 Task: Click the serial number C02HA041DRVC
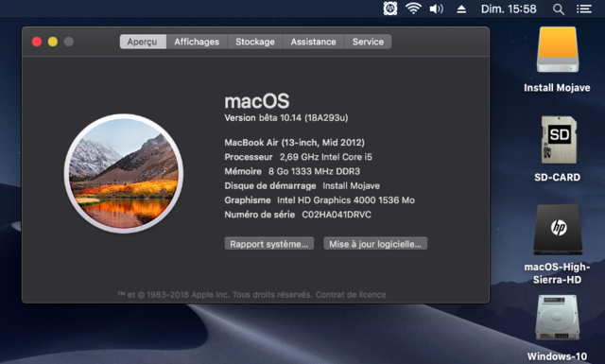[x=337, y=215]
